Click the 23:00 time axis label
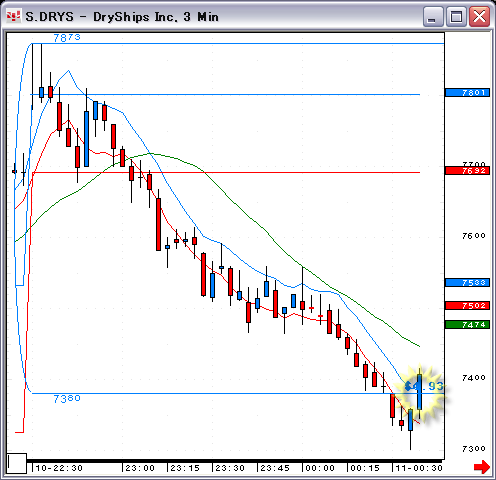496x480 pixels. (140, 468)
